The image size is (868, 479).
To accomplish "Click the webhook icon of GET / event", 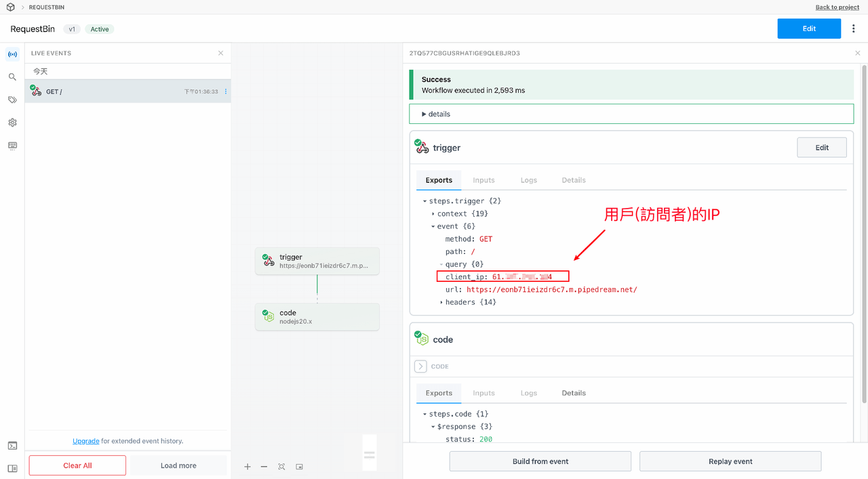I will click(x=36, y=91).
